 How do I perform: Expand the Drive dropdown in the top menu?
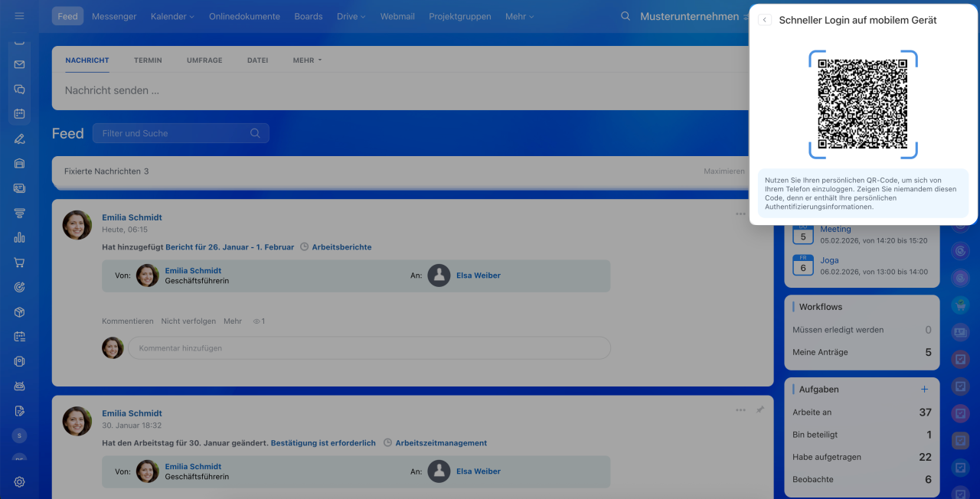click(351, 16)
